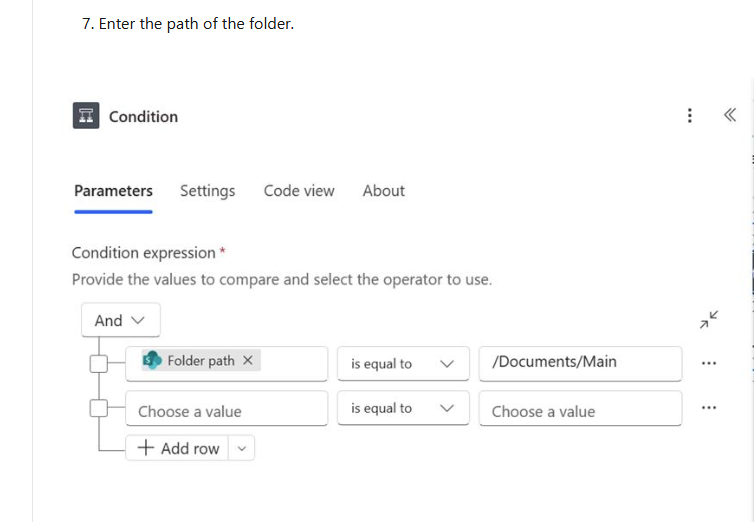The image size is (756, 522).
Task: Open the And operator dropdown
Action: coord(120,320)
